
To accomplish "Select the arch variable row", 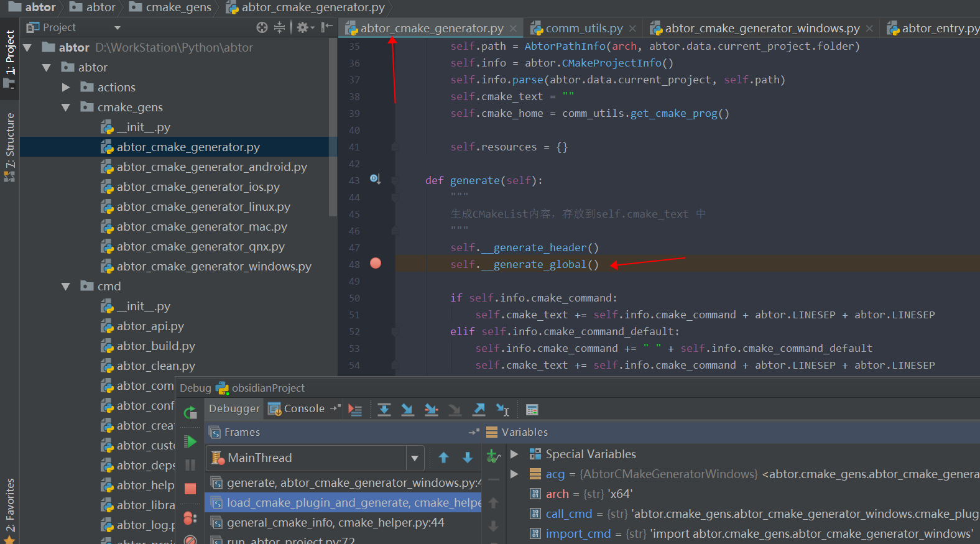I will tap(744, 494).
